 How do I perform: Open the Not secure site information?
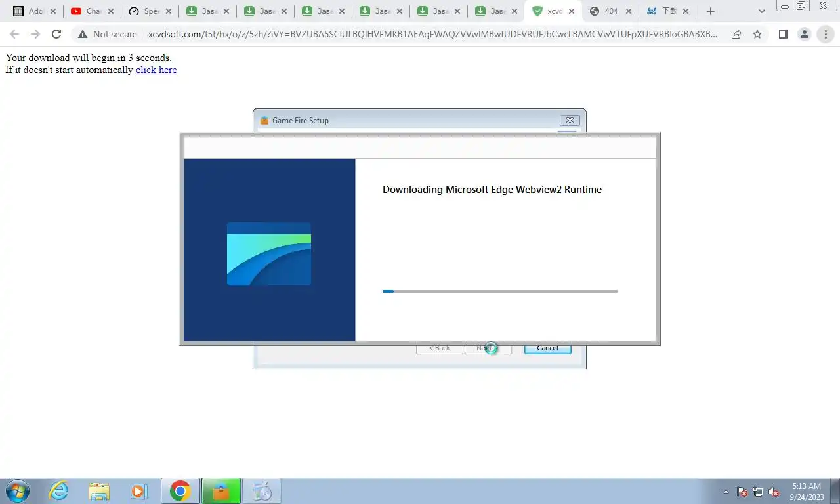point(107,34)
